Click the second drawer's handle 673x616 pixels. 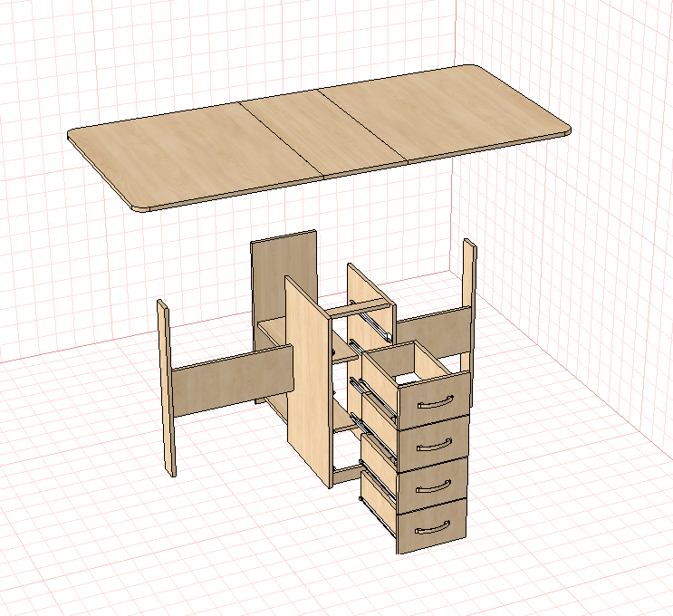coord(435,444)
